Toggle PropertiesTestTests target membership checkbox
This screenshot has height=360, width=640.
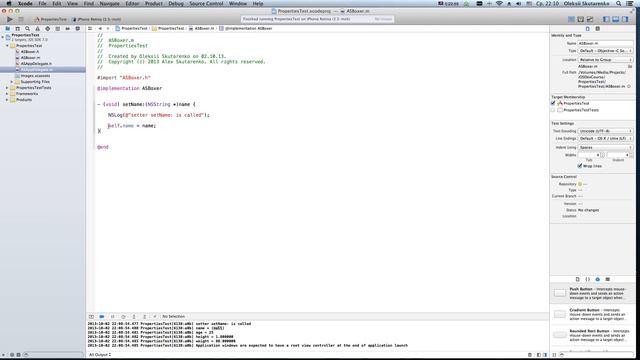[553, 110]
